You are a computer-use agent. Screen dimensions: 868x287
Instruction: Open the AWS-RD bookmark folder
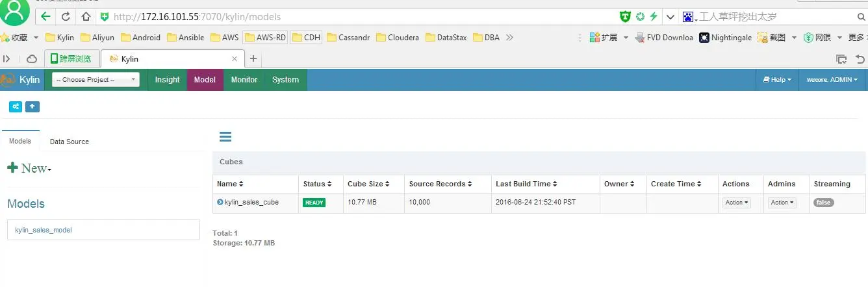(x=265, y=37)
